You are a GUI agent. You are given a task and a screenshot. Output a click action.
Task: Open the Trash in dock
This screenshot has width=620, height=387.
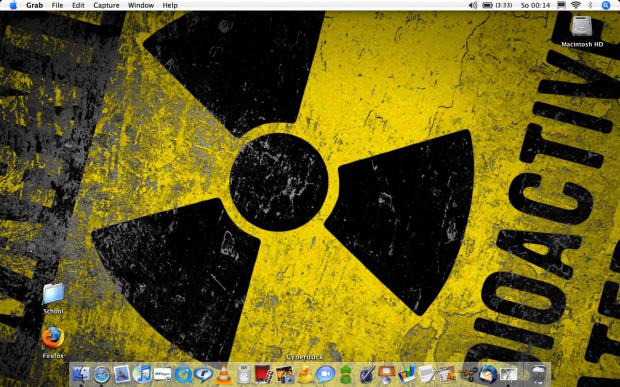point(538,374)
